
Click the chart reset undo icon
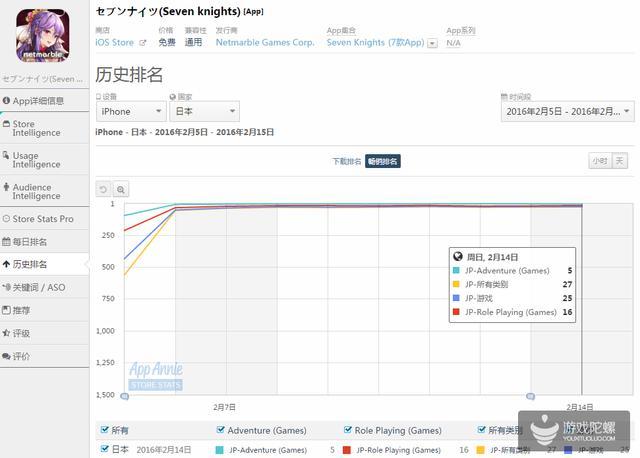[104, 189]
